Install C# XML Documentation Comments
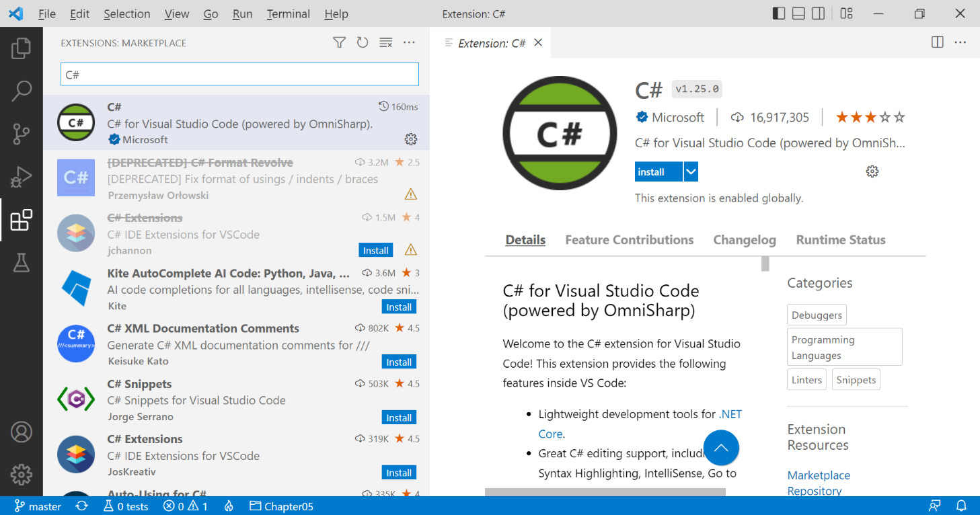 pyautogui.click(x=399, y=362)
